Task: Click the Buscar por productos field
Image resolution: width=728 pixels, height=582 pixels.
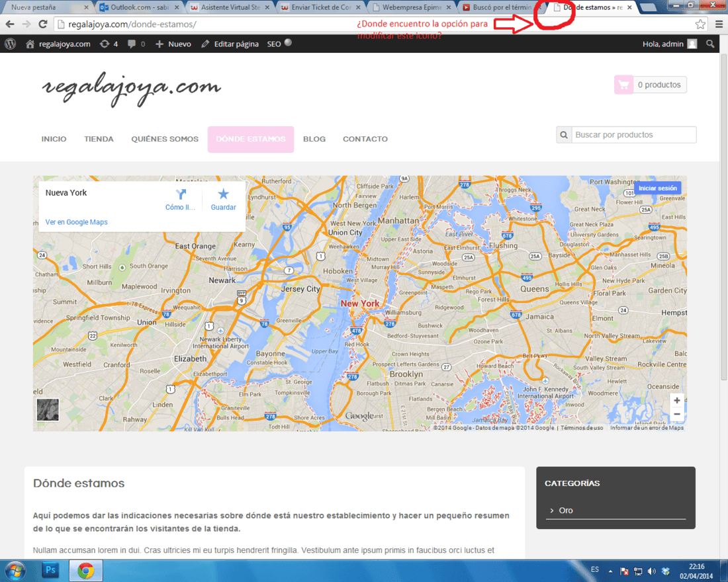Action: coord(634,135)
